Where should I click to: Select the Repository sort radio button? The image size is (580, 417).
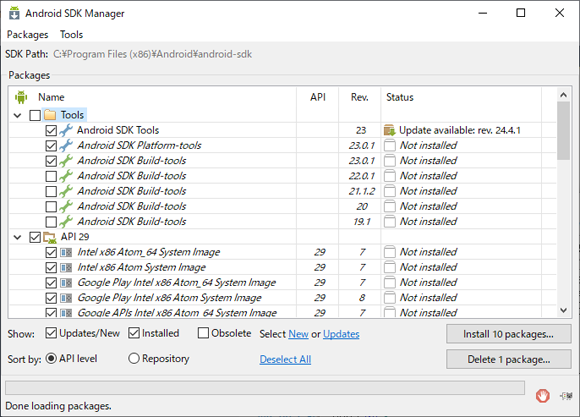134,358
